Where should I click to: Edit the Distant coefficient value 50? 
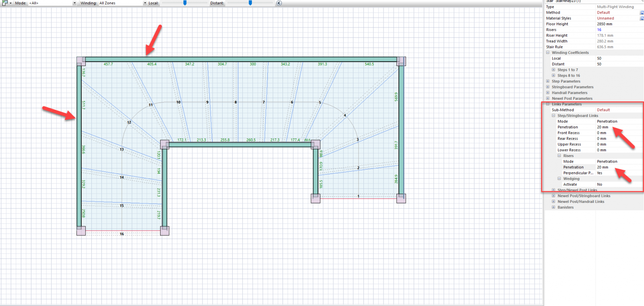[x=599, y=64]
